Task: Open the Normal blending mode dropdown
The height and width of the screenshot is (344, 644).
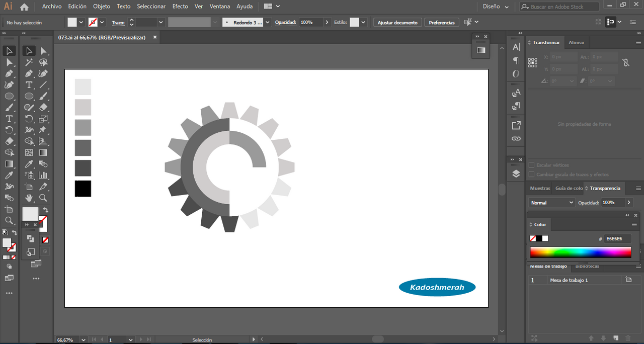Action: (x=551, y=203)
